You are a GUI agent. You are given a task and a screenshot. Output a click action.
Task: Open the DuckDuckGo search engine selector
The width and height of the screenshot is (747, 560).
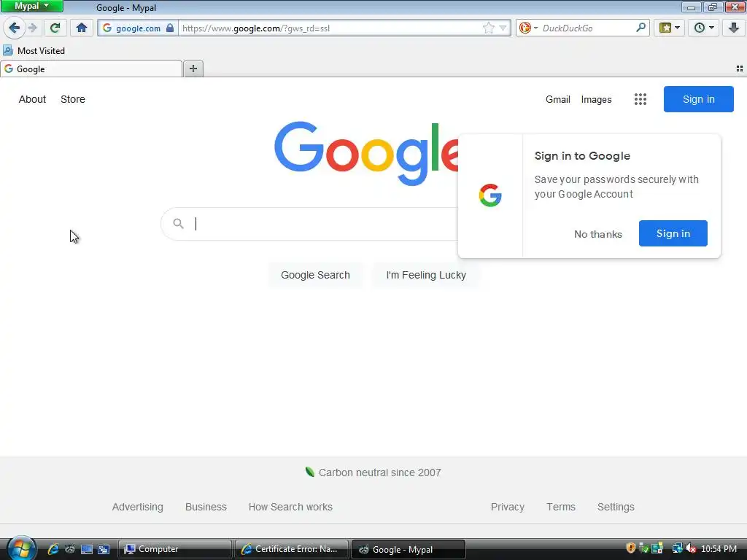point(528,28)
